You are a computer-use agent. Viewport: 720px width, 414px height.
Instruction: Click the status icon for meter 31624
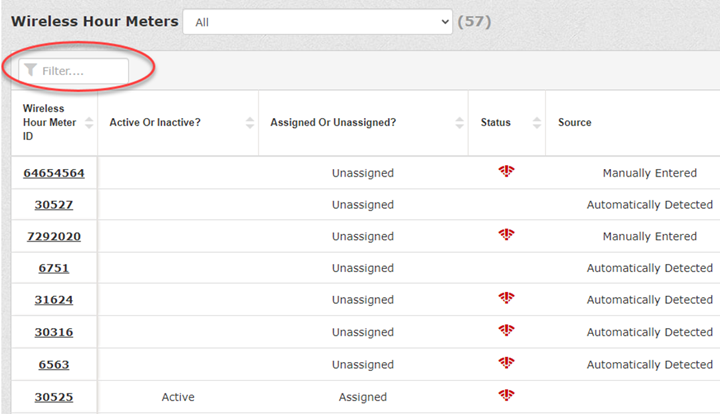pyautogui.click(x=506, y=299)
